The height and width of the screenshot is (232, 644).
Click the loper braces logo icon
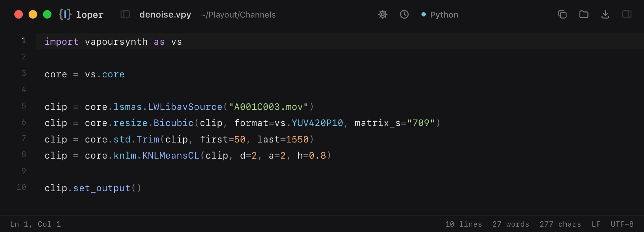(x=65, y=14)
